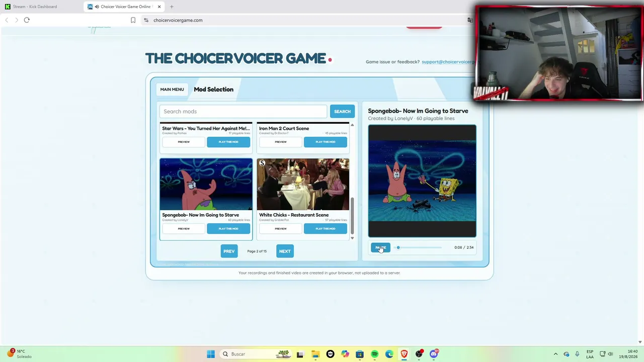Click the Spongebob preview video player
644x362 pixels.
422,181
